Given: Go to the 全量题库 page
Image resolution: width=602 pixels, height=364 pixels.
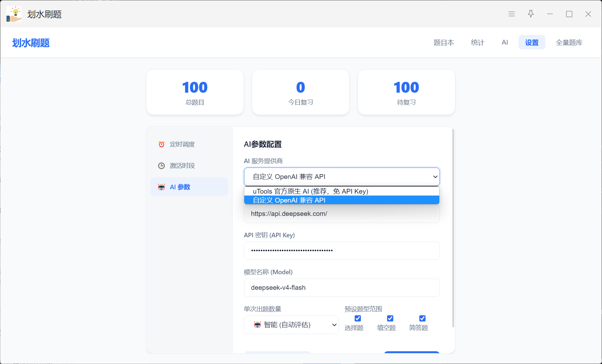Looking at the screenshot, I should [x=569, y=42].
